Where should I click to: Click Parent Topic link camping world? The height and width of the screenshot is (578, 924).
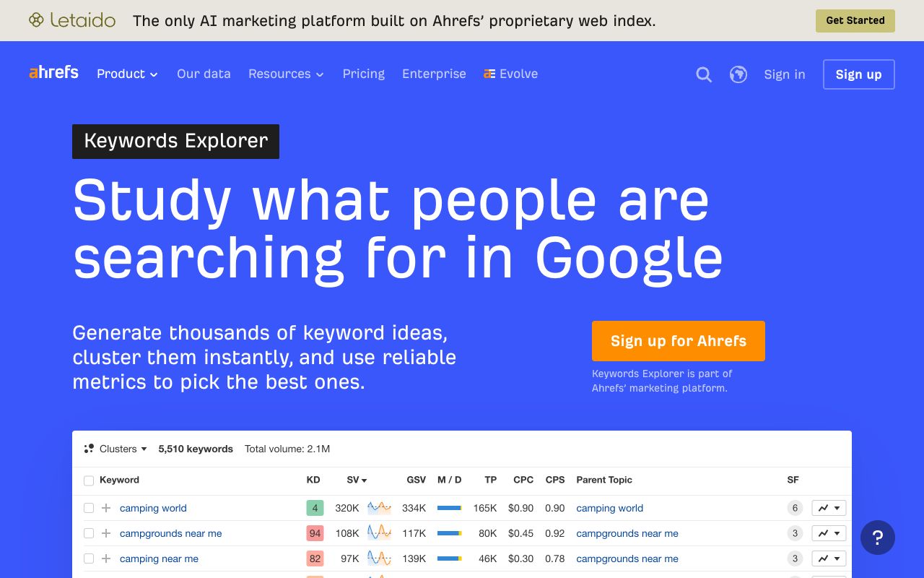coord(609,508)
